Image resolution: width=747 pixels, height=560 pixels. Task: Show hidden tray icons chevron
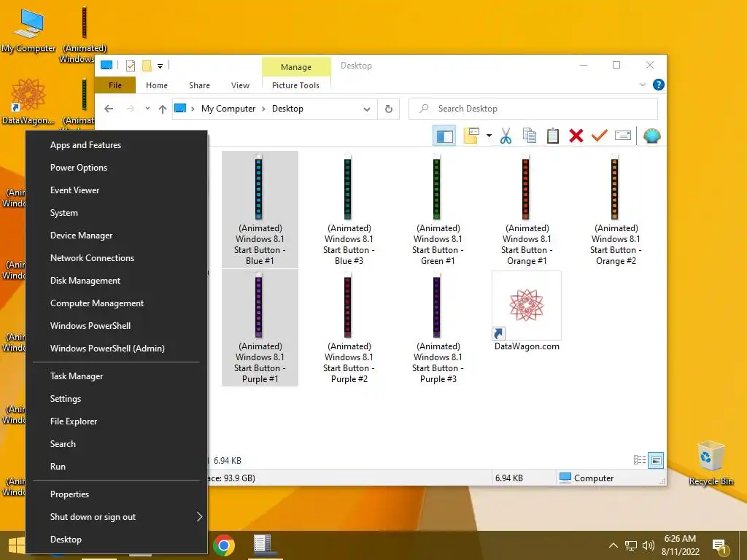[x=613, y=545]
